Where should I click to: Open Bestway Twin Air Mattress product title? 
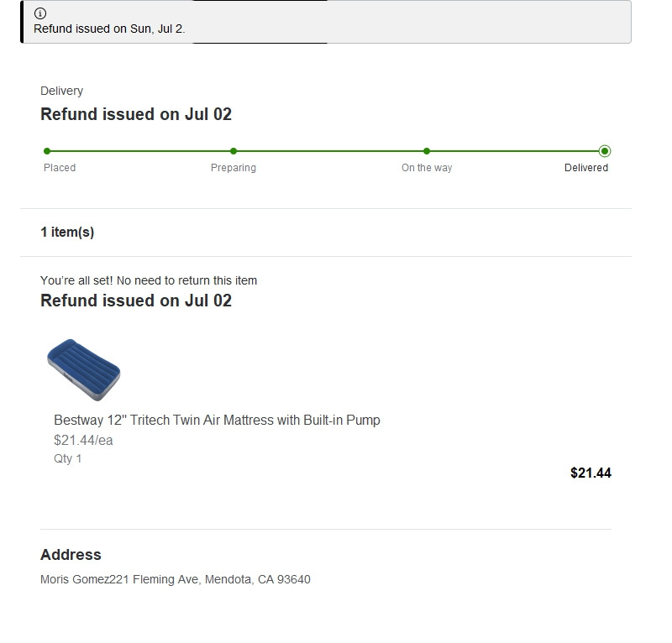tap(217, 421)
